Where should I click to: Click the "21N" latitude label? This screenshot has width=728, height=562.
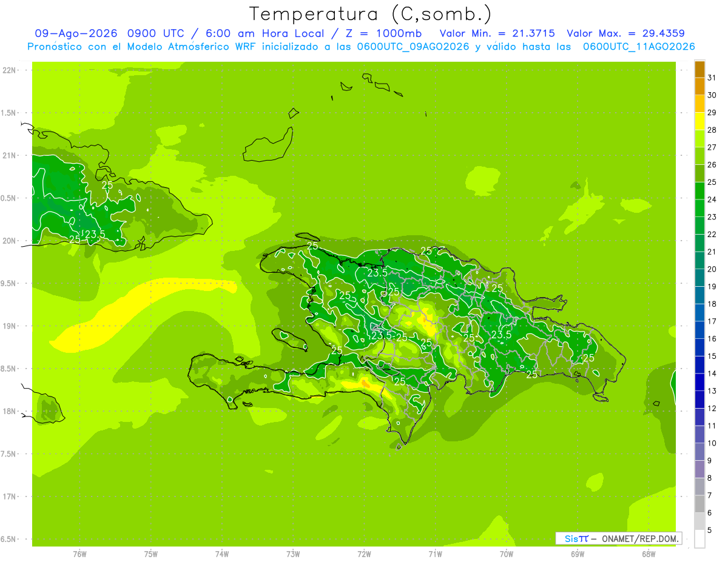coord(10,155)
